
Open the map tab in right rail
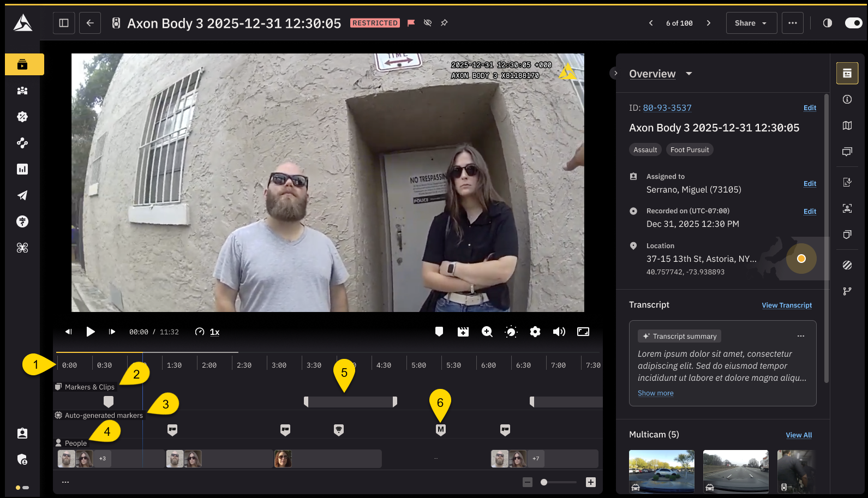[847, 125]
